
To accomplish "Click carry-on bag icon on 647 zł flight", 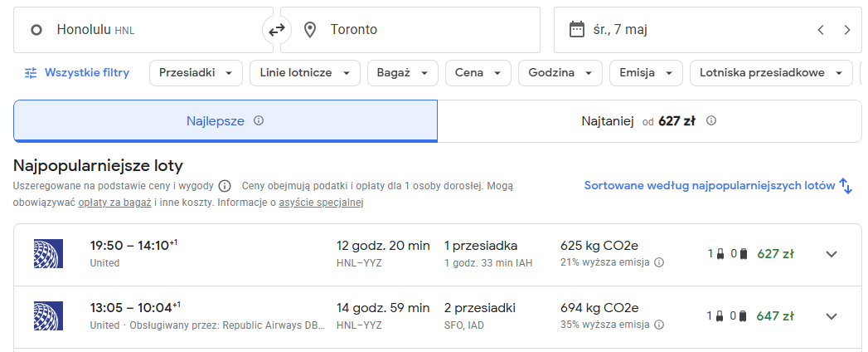I will tap(720, 316).
